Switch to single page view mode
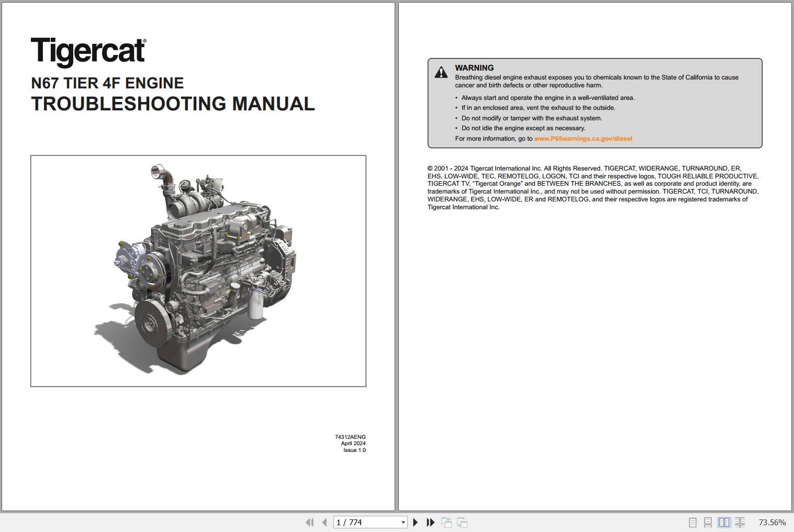This screenshot has height=532, width=794. tap(692, 522)
